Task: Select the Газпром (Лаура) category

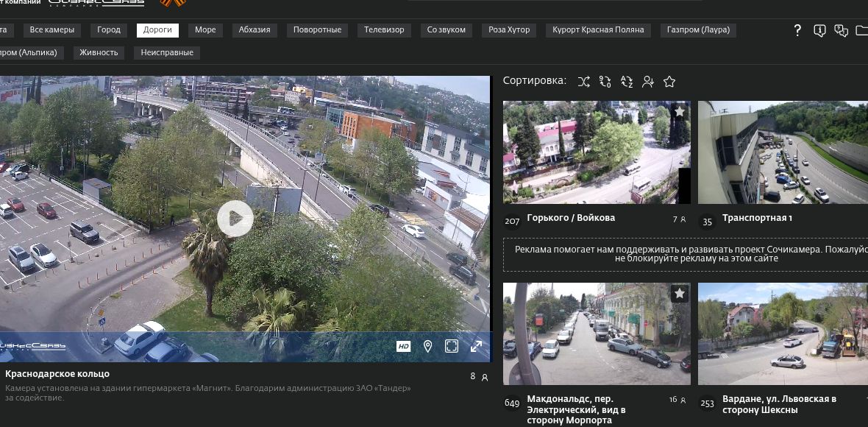Action: (x=698, y=30)
